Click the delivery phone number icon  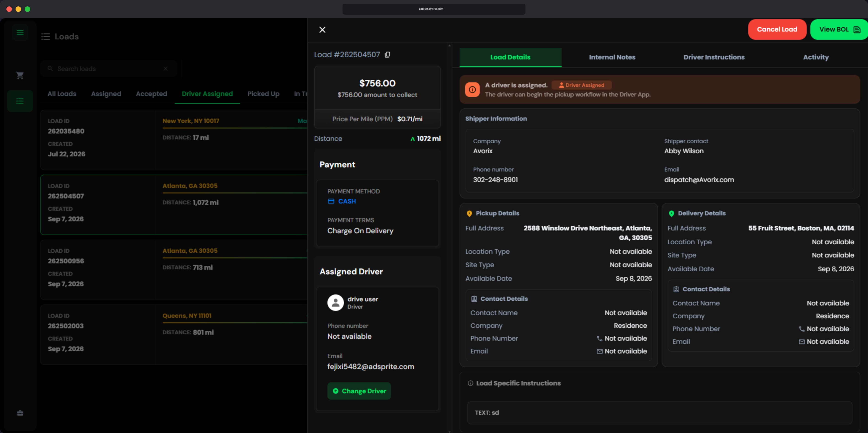(802, 329)
